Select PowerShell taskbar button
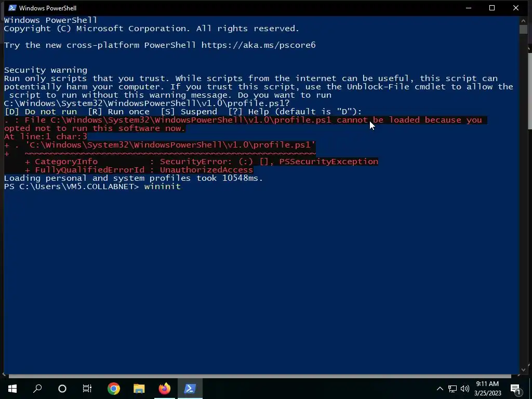The height and width of the screenshot is (399, 532). (190, 389)
